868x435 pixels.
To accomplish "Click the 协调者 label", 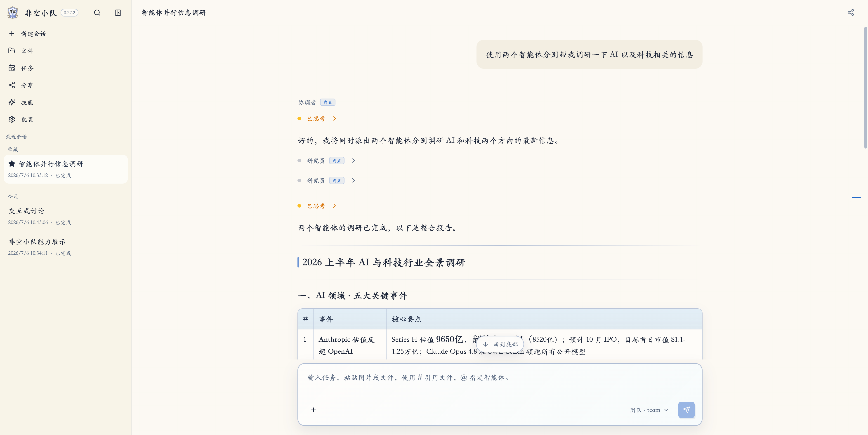I will pyautogui.click(x=307, y=102).
